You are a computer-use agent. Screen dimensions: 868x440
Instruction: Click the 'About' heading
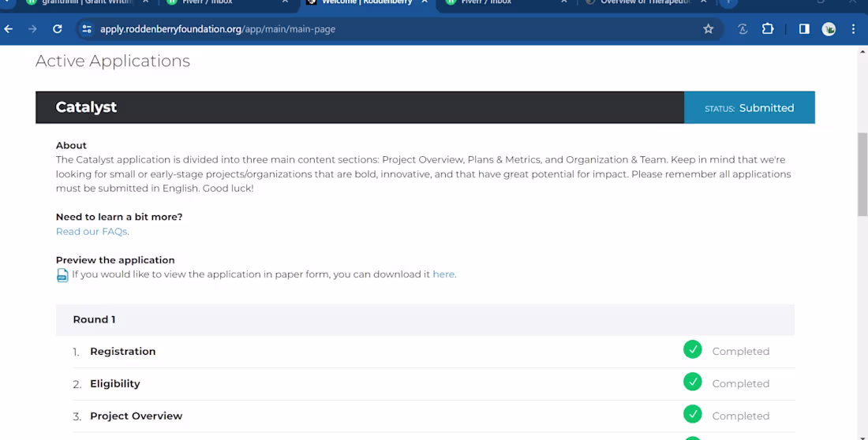pyautogui.click(x=71, y=146)
